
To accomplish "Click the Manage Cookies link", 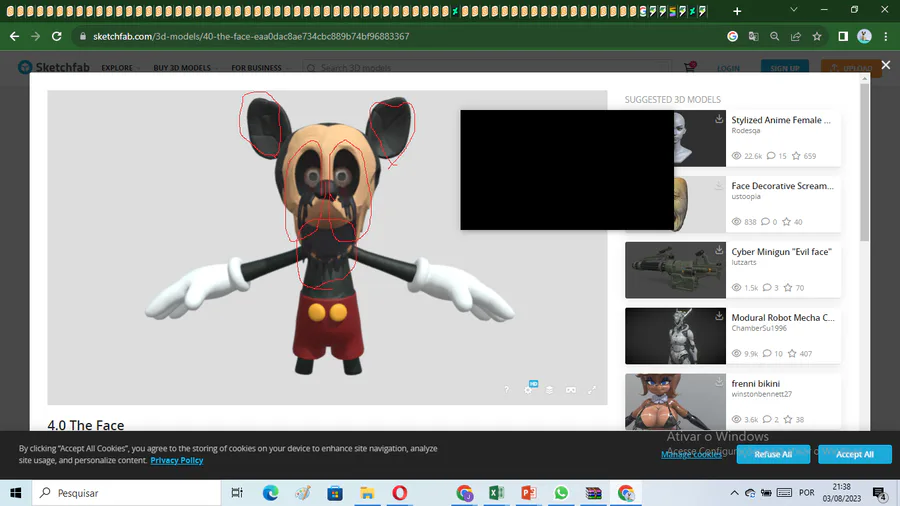I will [x=691, y=454].
